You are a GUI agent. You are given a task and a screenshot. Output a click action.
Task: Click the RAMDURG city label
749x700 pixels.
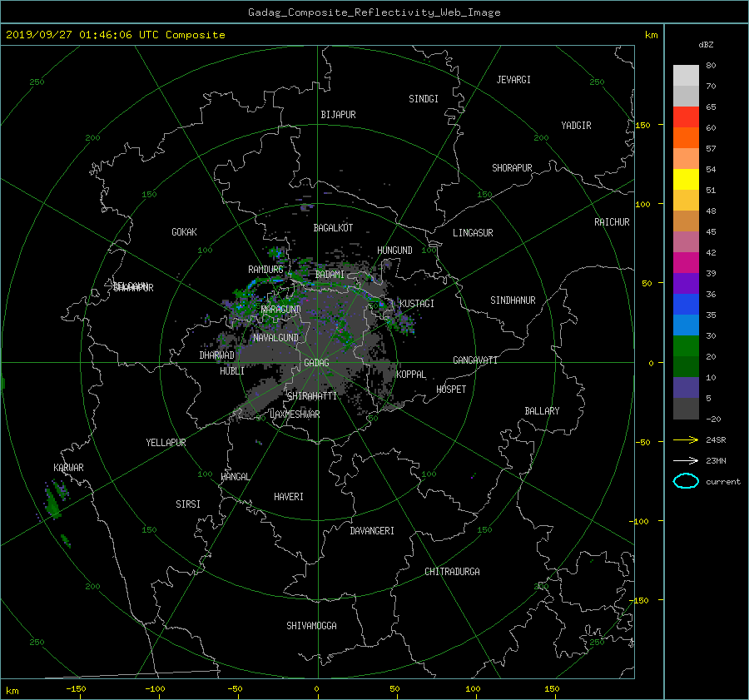[265, 270]
